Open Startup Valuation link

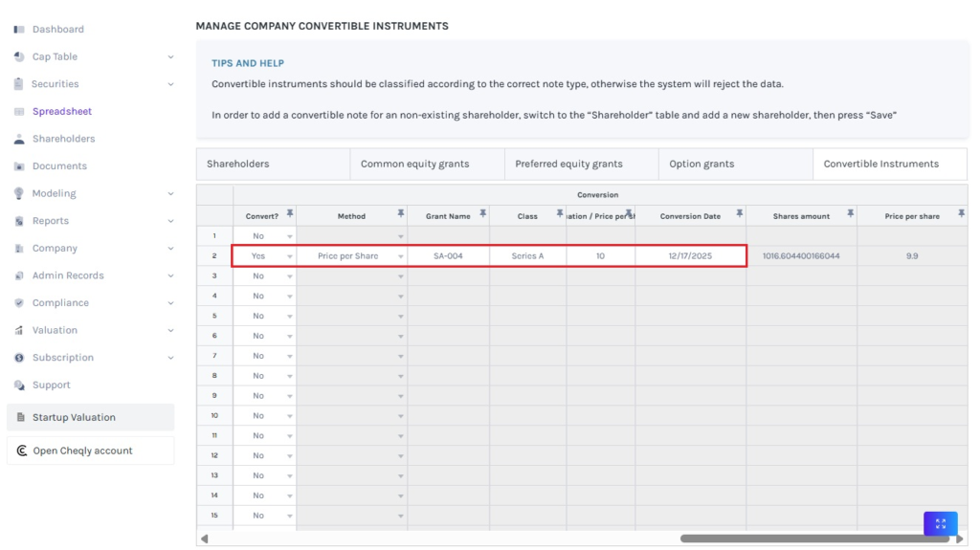(90, 417)
